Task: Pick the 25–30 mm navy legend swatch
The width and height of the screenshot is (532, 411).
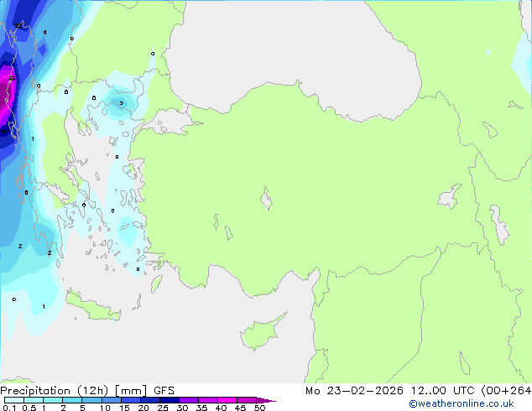Action: pos(170,400)
